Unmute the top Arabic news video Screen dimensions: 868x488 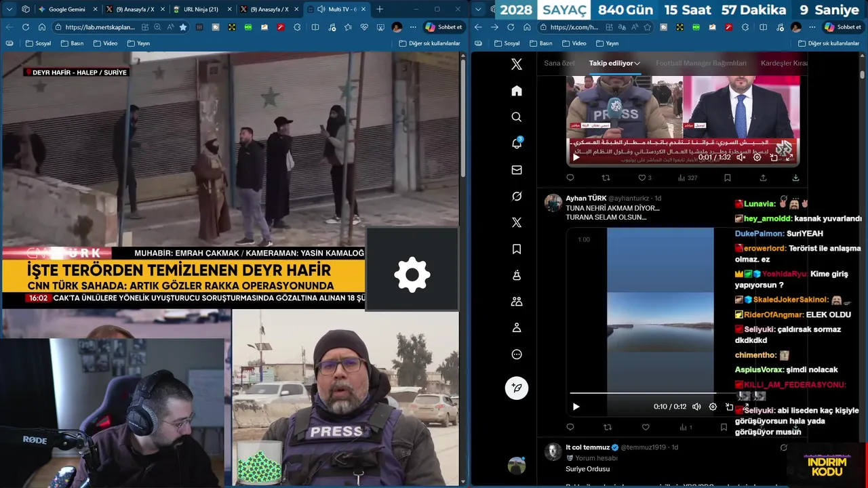point(742,157)
